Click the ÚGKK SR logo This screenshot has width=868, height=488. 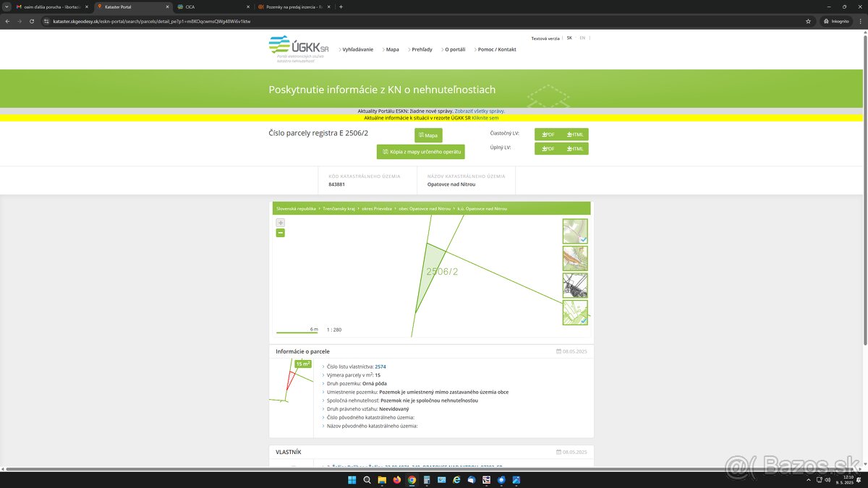tap(298, 48)
